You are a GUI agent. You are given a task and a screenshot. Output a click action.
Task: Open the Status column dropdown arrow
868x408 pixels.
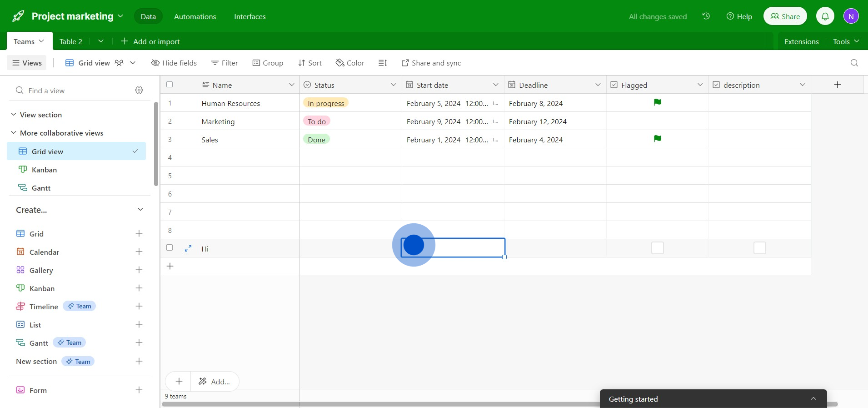point(393,85)
